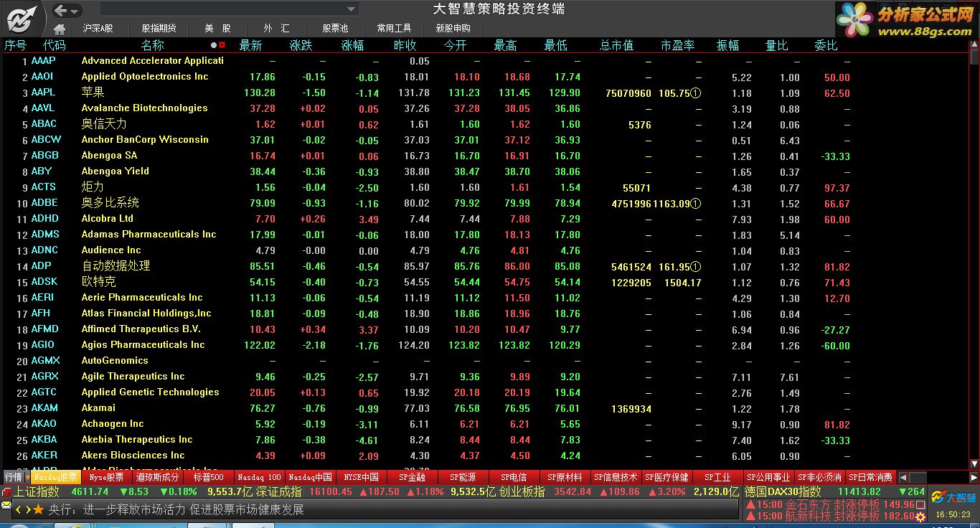Click the circled 1 icon in ADP row
Screen dimensions: 980x528
click(696, 267)
